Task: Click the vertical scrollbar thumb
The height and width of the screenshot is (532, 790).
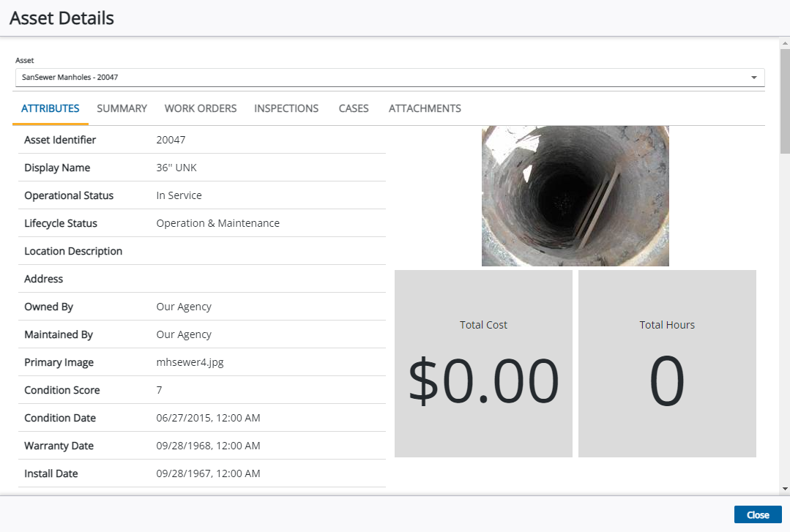Action: (x=785, y=102)
